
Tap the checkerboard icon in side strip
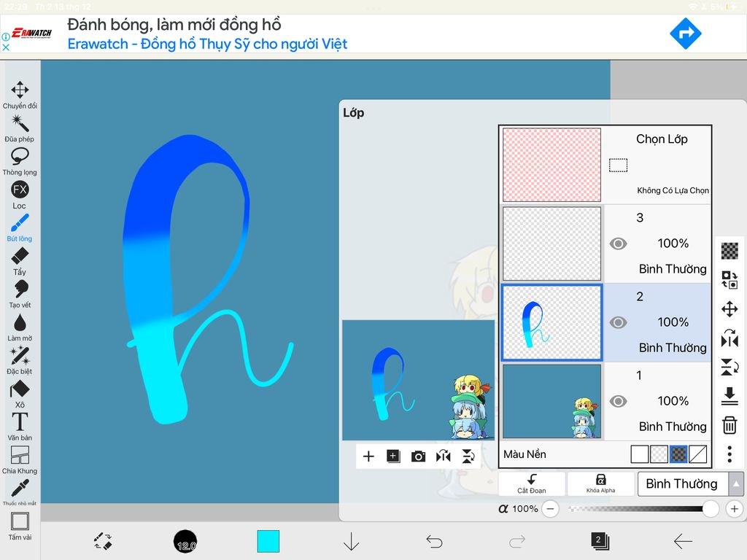[x=729, y=251]
